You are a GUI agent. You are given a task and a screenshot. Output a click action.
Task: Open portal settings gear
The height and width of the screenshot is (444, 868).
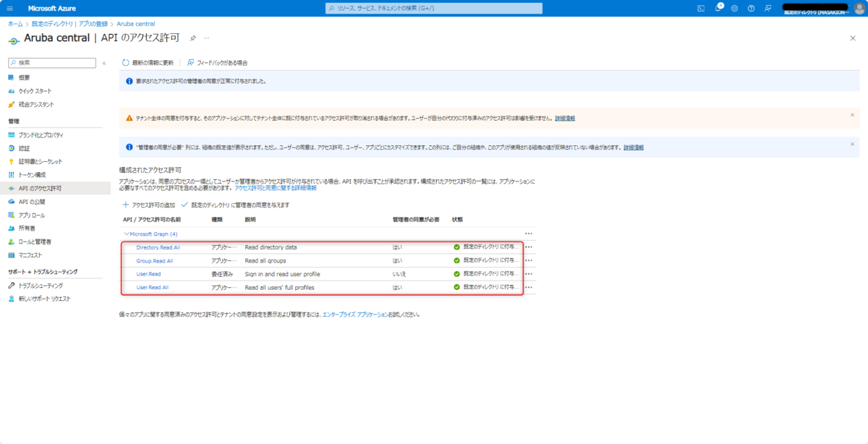pyautogui.click(x=734, y=8)
